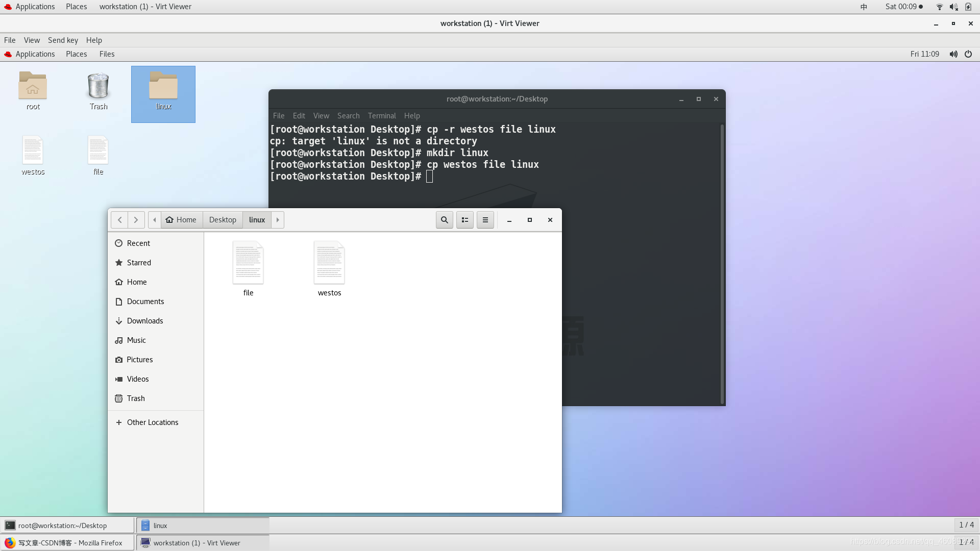Viewport: 980px width, 551px height.
Task: Open the Terminal menu in terminal window
Action: pos(382,115)
